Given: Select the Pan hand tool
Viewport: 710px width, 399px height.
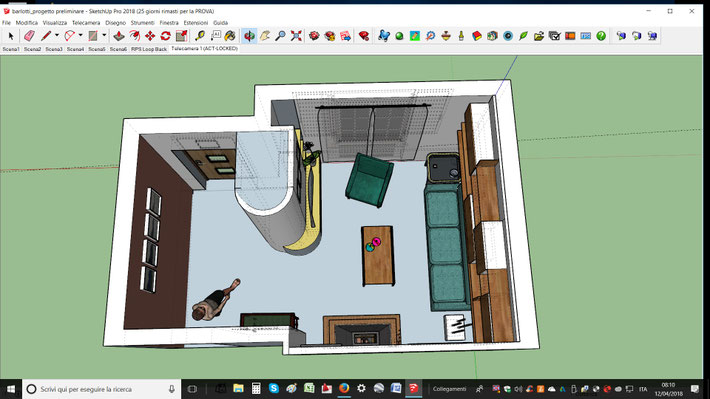Looking at the screenshot, I should pos(265,36).
